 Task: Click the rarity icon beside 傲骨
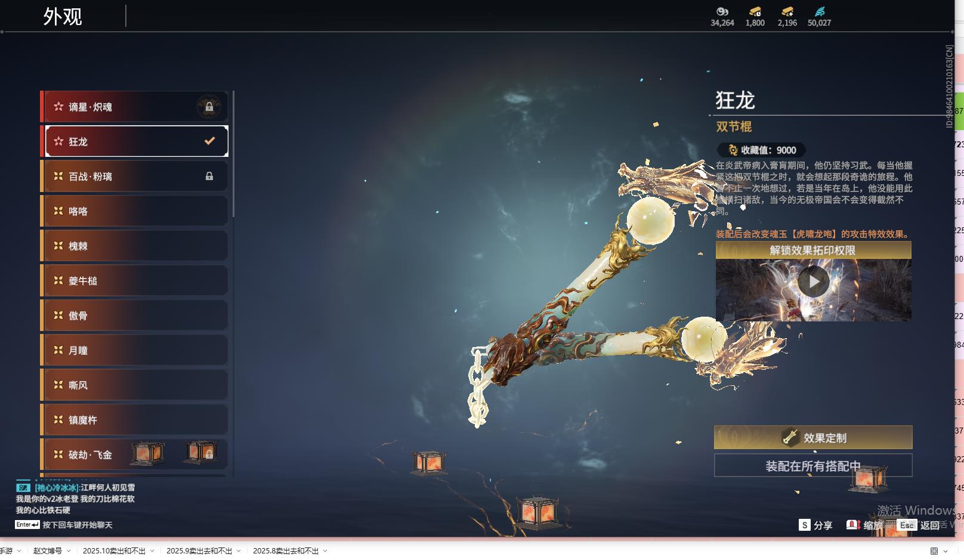coord(58,315)
